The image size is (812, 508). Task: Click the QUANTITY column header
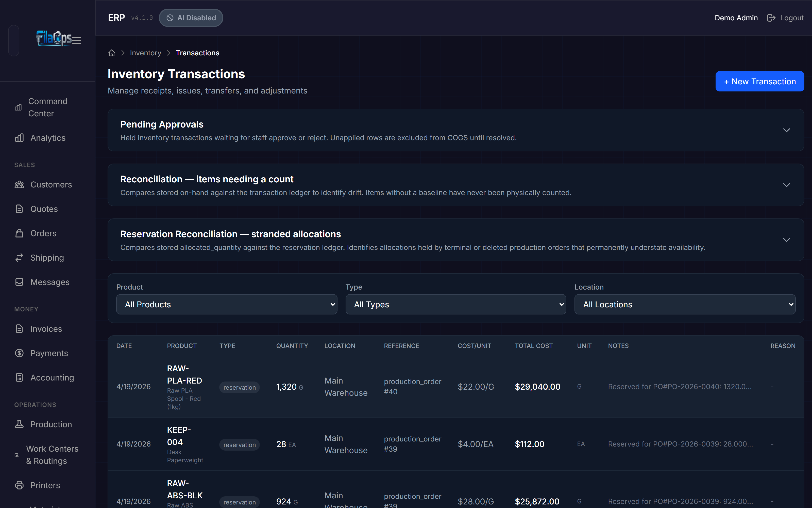pos(292,346)
